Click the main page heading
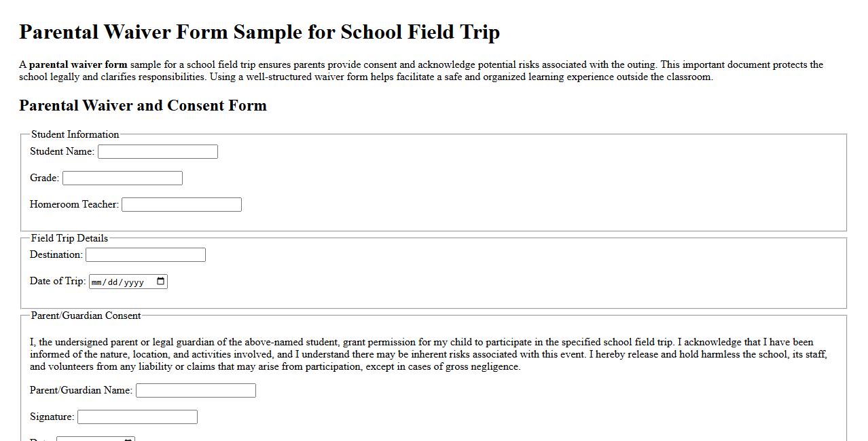 coord(259,32)
